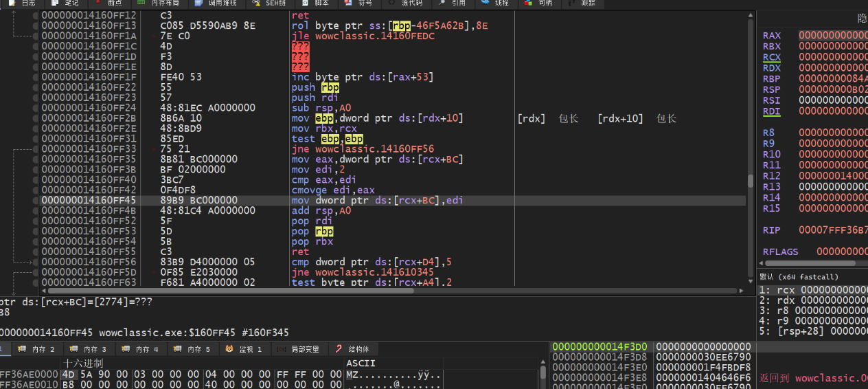Toggle breakpoint dot at address 000000014160FF3B
The width and height of the screenshot is (868, 389).
point(36,170)
